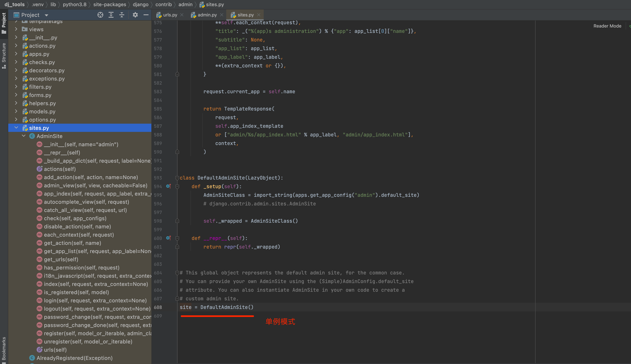Viewport: 631px width, 364px height.
Task: Click contrib in the breadcrumb path
Action: 164,5
